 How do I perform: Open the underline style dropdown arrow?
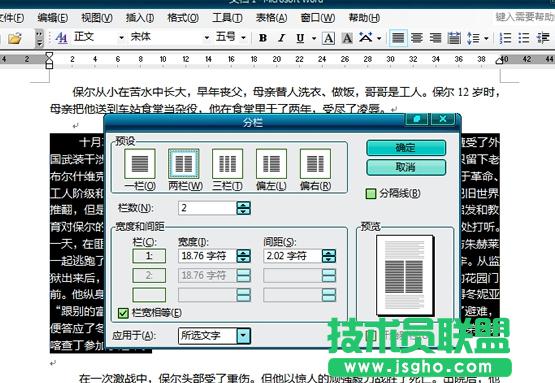pyautogui.click(x=314, y=38)
